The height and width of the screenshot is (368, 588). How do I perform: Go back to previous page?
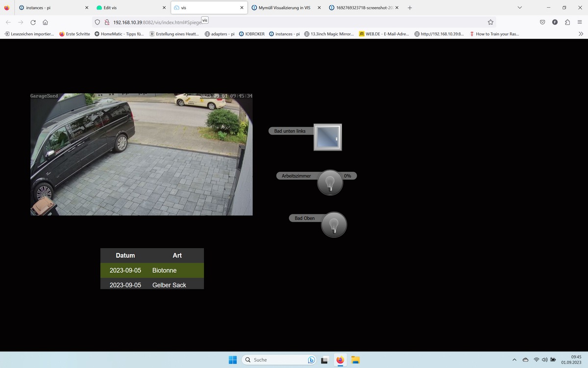[x=8, y=22]
